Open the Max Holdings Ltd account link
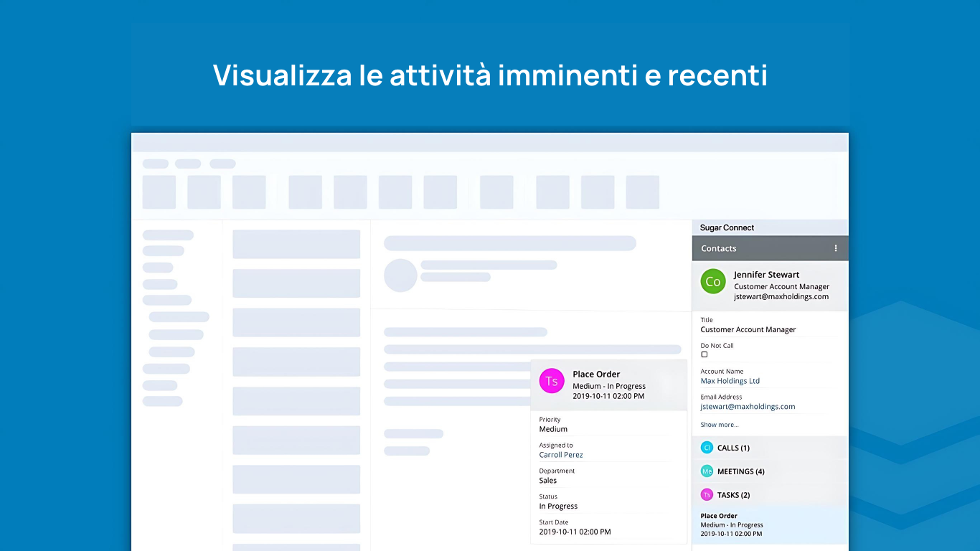980x551 pixels. tap(730, 381)
